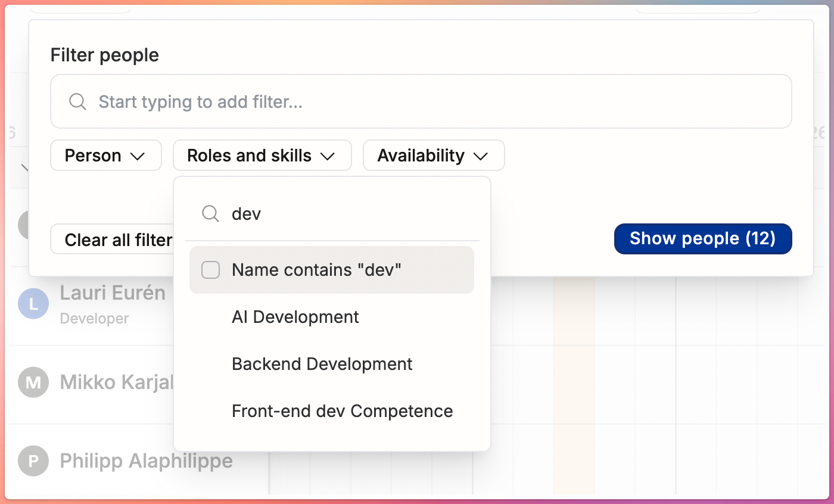Click the magnifier icon in Filter people search
Screen dimensions: 834x504
click(78, 101)
